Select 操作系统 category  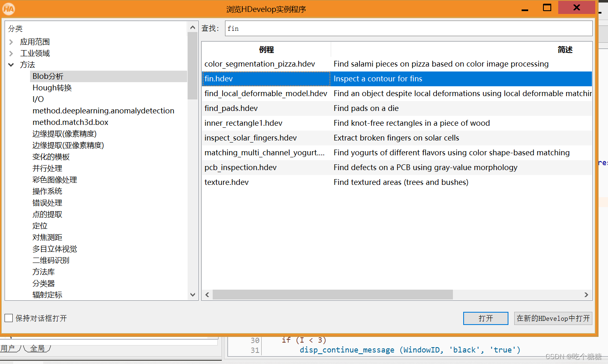(x=47, y=191)
